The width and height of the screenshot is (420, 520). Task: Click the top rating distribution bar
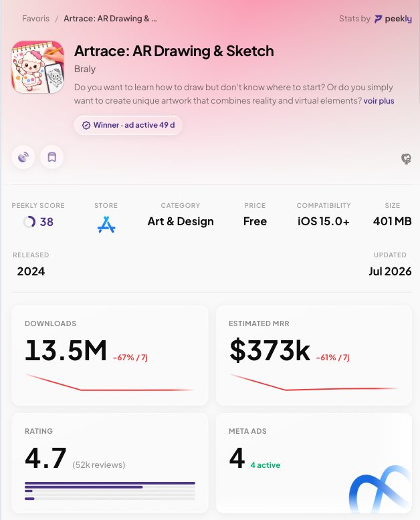[110, 483]
